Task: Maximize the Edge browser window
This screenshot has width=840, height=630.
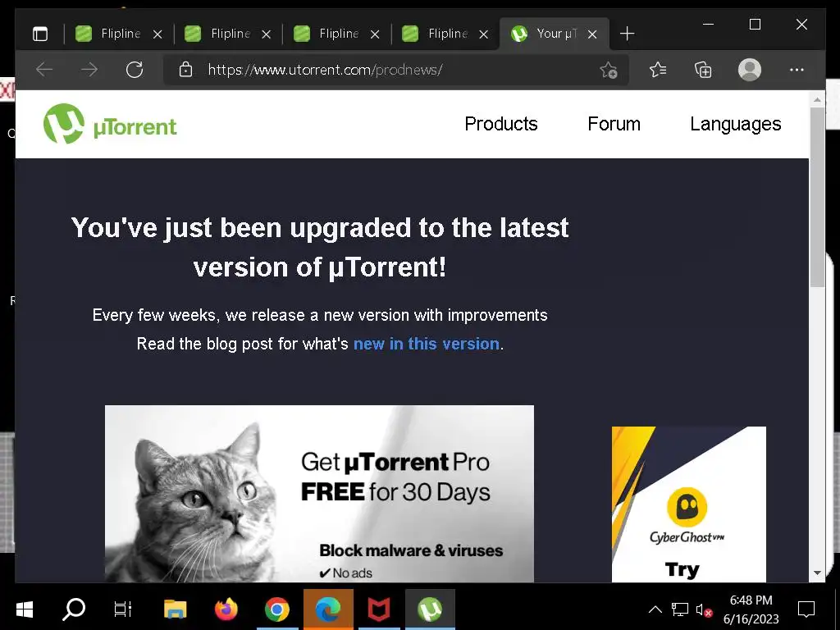Action: pyautogui.click(x=755, y=25)
